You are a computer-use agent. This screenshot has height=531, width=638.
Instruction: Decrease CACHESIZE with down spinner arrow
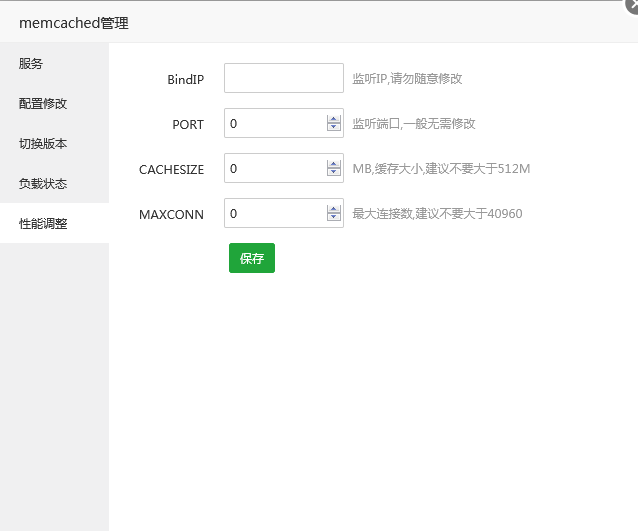coord(334,172)
